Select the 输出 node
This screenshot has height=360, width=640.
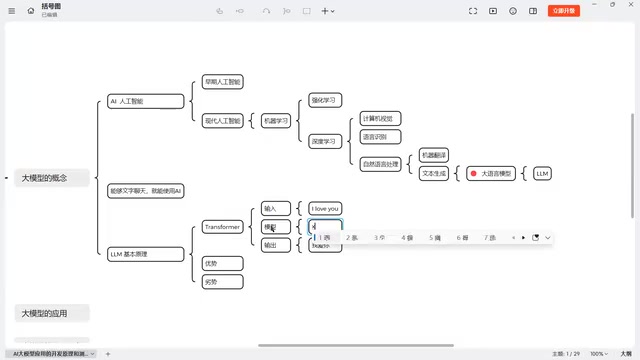[x=276, y=245]
